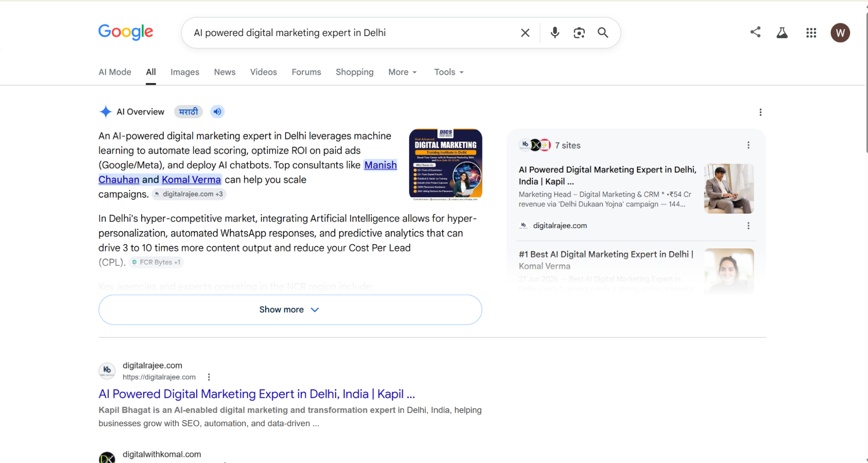
Task: Click the magnifier search icon
Action: tap(603, 33)
